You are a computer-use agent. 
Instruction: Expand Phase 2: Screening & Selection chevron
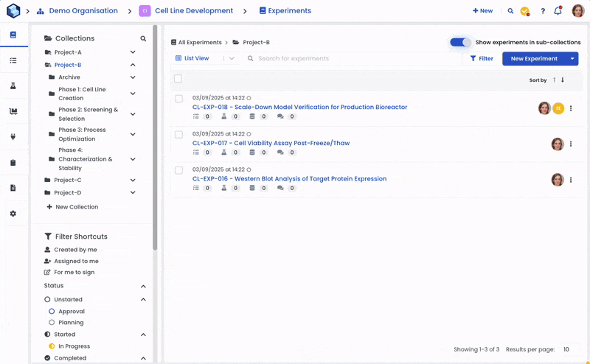click(x=133, y=114)
